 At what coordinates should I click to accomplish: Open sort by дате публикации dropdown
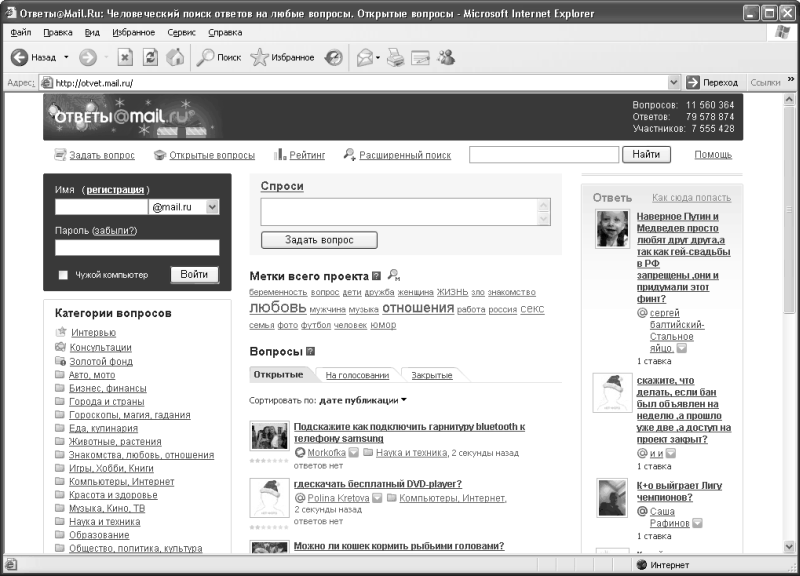coord(404,400)
